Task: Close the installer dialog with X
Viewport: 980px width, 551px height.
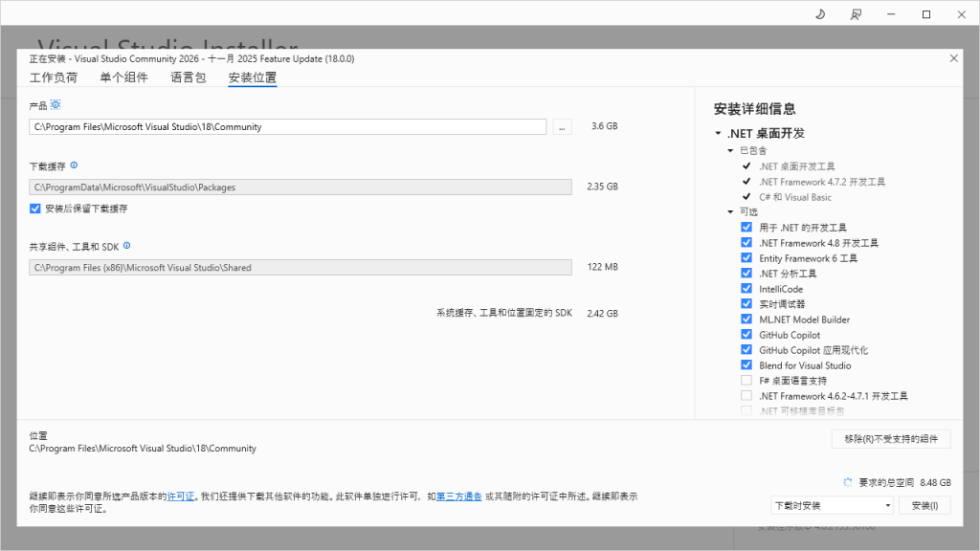Action: pyautogui.click(x=953, y=58)
